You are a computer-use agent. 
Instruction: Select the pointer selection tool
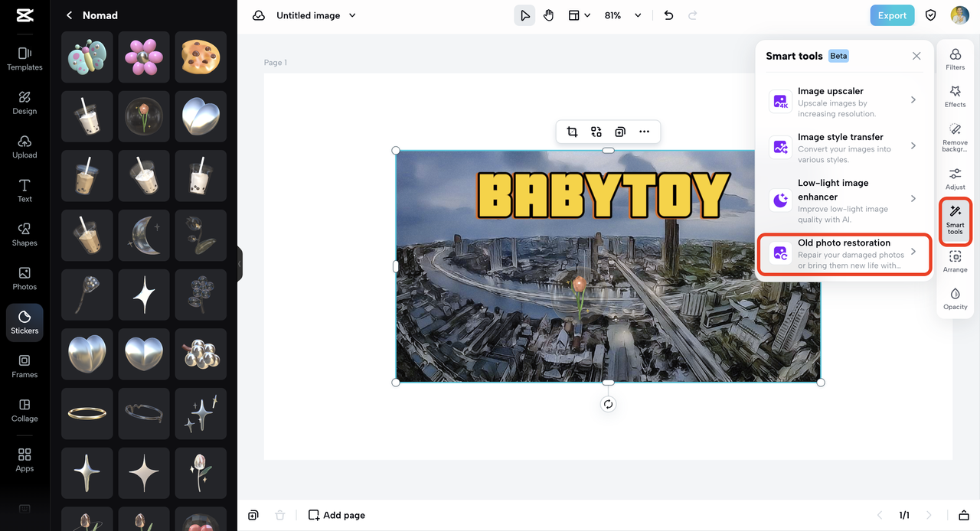524,15
